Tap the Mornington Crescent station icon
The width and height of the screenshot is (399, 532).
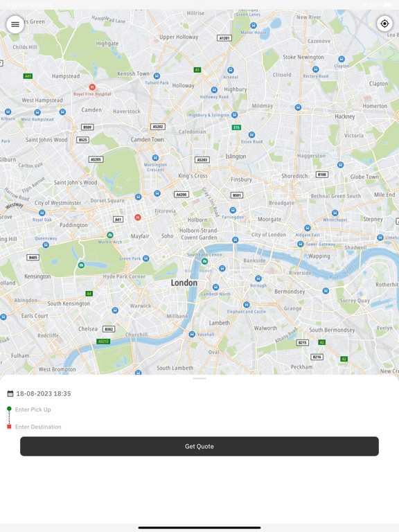coord(155,158)
